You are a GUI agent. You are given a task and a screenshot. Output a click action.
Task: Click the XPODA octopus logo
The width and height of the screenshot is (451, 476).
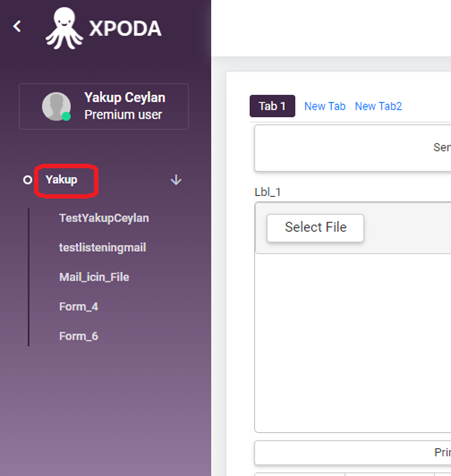[x=64, y=28]
